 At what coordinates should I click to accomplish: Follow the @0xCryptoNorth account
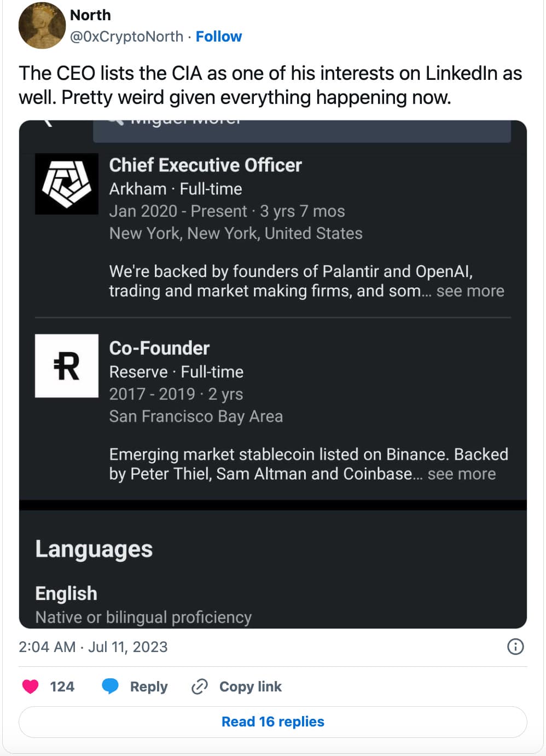219,37
